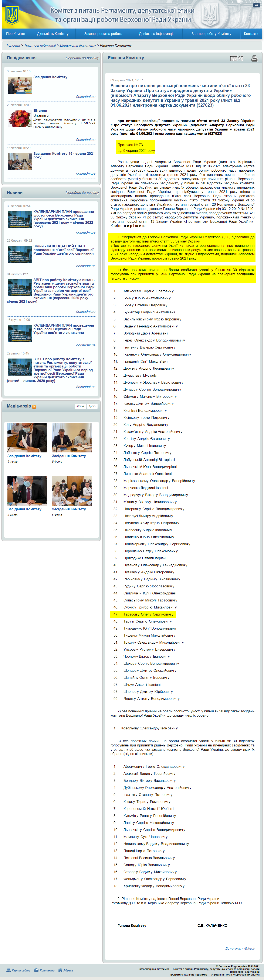The width and height of the screenshot is (264, 980).
Task: Click the article title Рішення про питання реалізації
Action: click(181, 96)
